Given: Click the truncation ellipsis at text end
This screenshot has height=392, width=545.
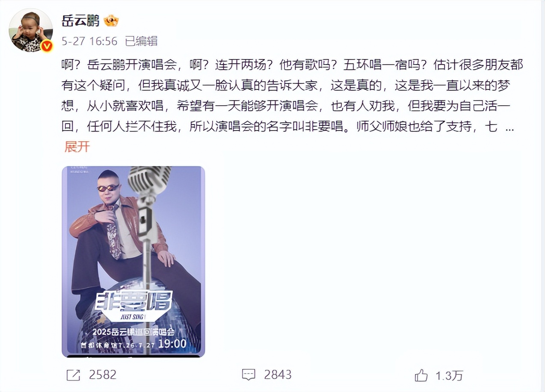Looking at the screenshot, I should click(509, 127).
